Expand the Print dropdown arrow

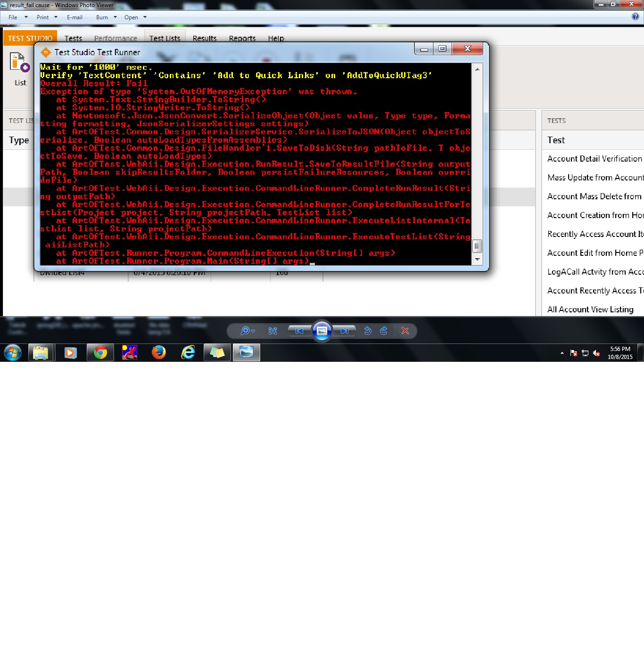coord(56,17)
